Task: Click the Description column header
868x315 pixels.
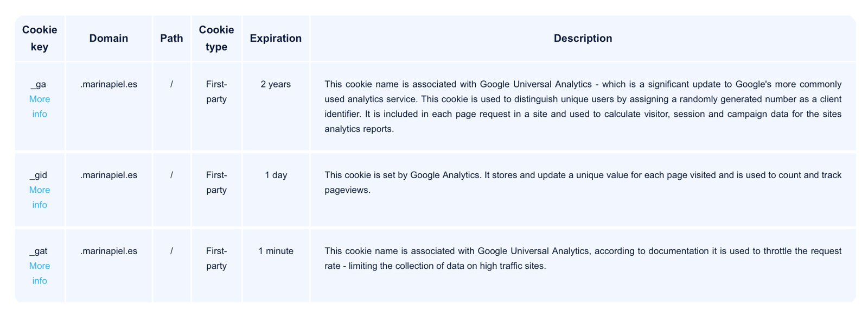Action: 583,38
